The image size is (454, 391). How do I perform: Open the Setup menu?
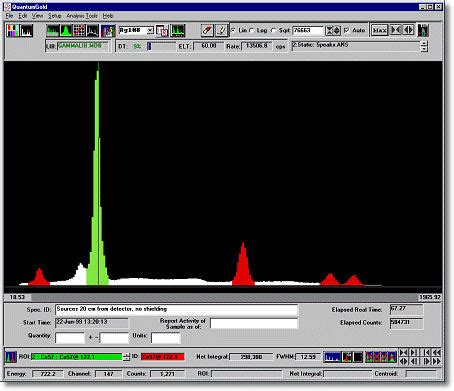point(54,16)
